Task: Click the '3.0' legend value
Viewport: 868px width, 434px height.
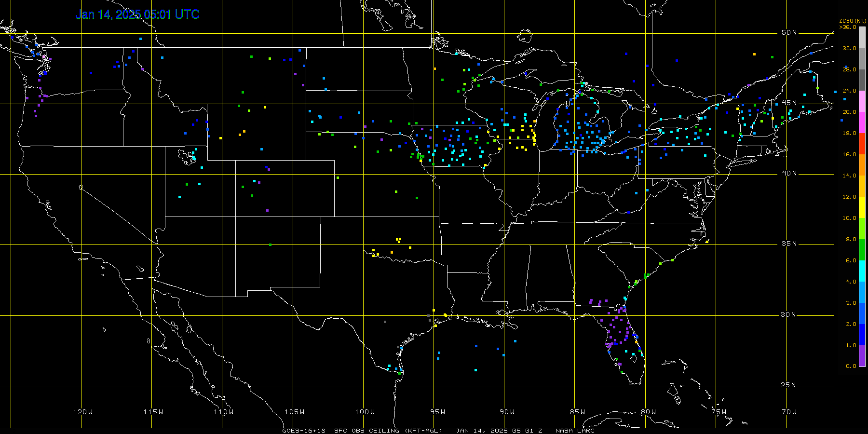Action: [x=851, y=303]
